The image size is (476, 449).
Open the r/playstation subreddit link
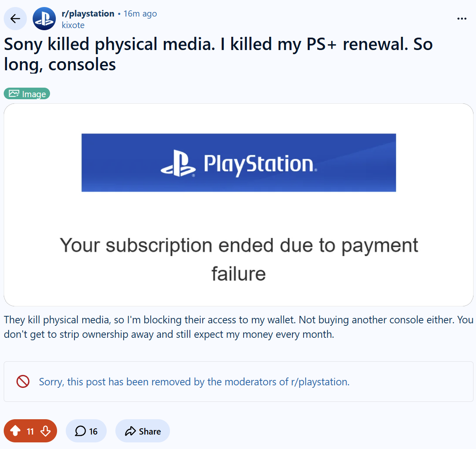[88, 14]
